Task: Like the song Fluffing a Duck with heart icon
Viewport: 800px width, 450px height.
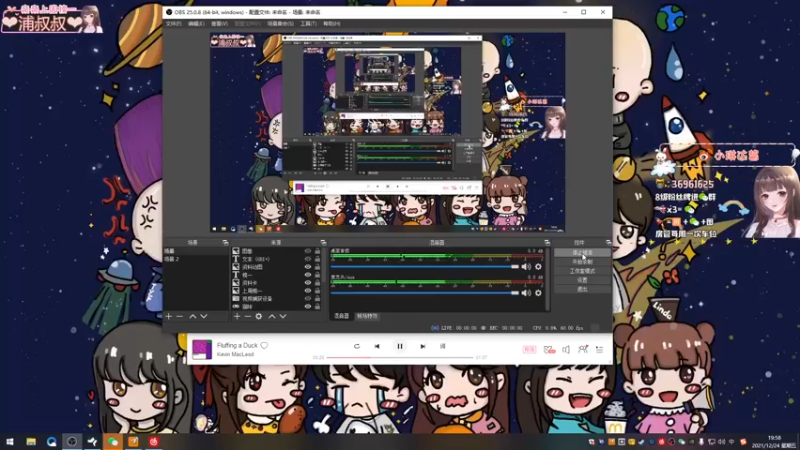Action: coord(264,345)
